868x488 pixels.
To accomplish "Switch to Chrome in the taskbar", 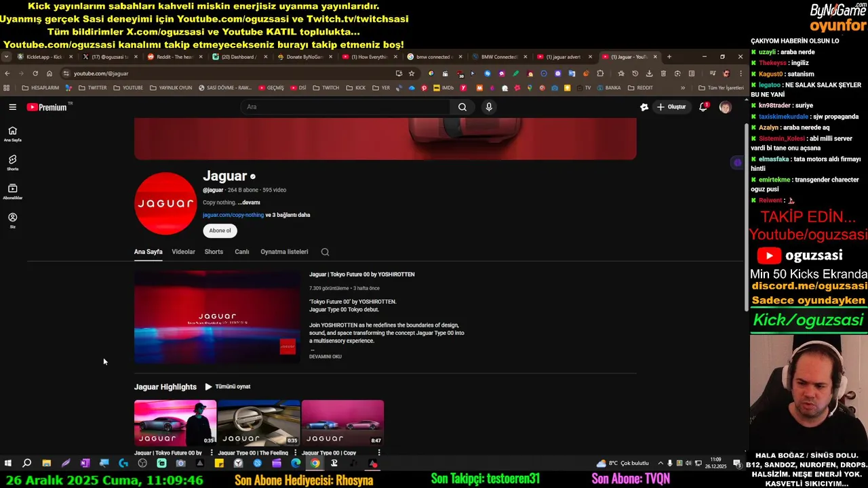I will click(x=315, y=464).
